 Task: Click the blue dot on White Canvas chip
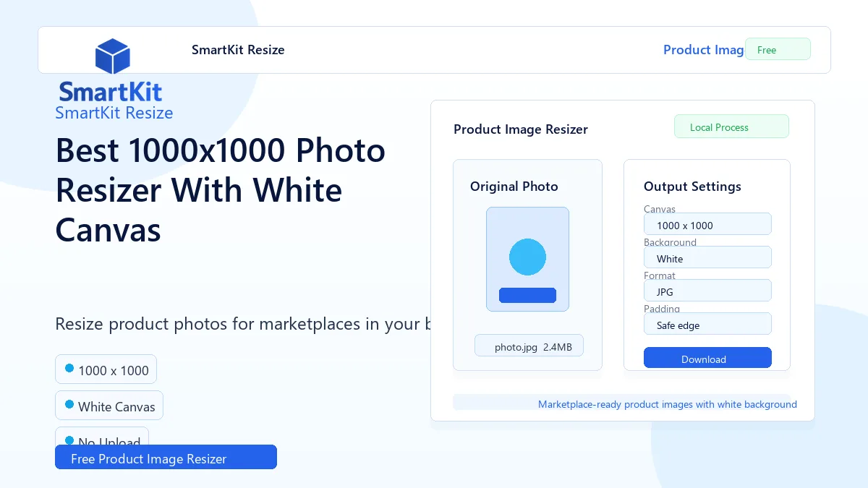pyautogui.click(x=69, y=404)
